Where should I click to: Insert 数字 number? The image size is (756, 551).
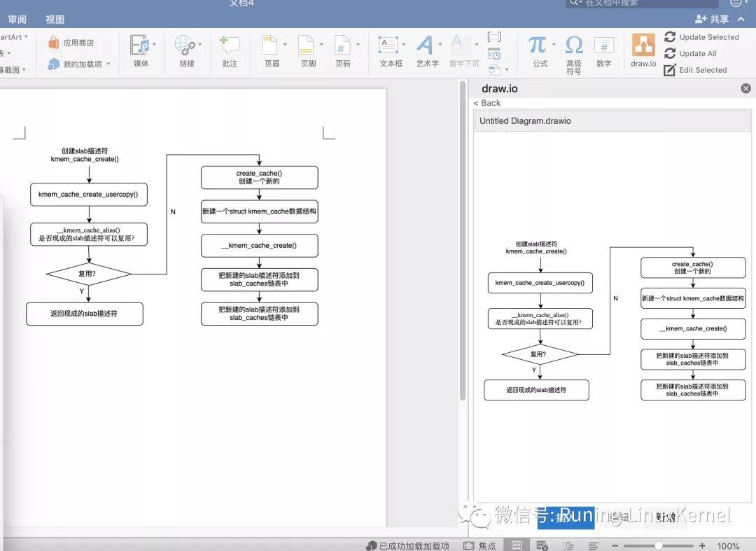pos(603,50)
